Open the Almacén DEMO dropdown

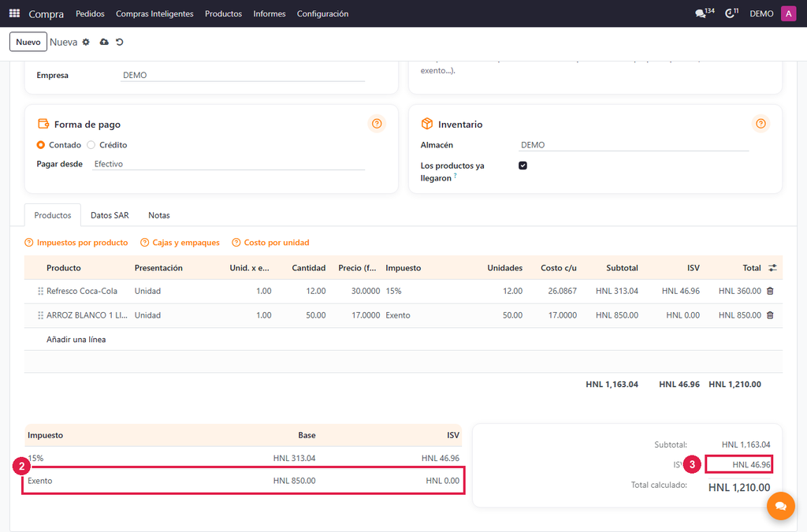(x=634, y=145)
